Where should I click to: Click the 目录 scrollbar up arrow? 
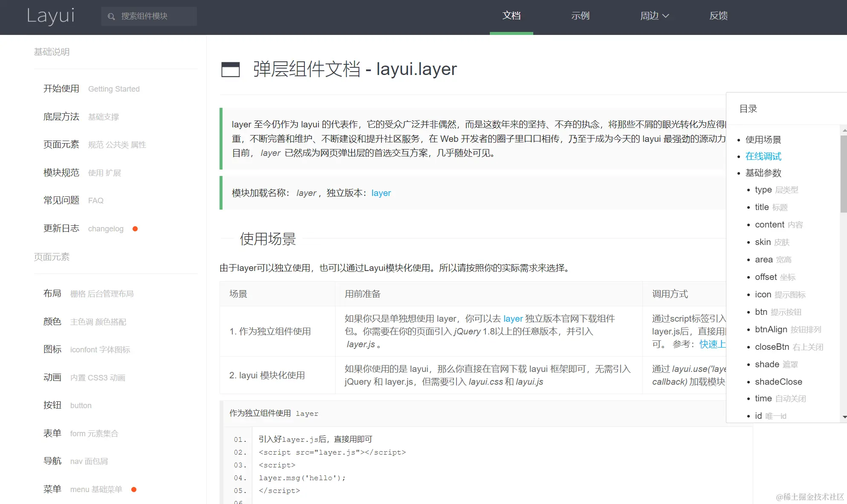(844, 130)
